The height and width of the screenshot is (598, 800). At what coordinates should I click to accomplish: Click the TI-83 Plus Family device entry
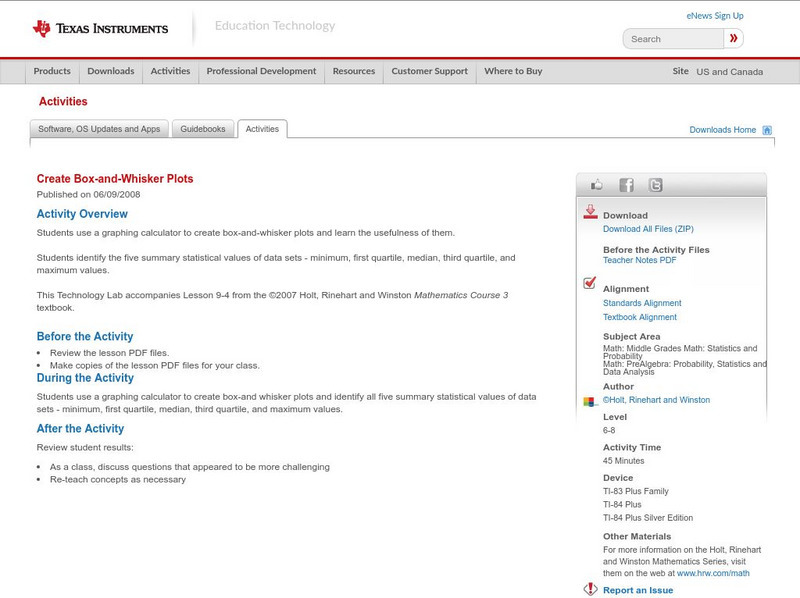pyautogui.click(x=636, y=491)
